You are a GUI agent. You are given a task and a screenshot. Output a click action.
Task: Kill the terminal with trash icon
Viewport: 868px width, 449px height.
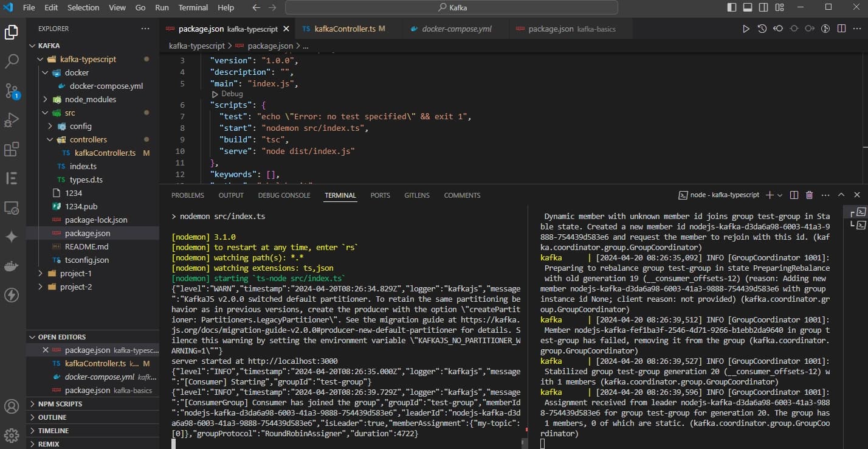click(x=809, y=195)
